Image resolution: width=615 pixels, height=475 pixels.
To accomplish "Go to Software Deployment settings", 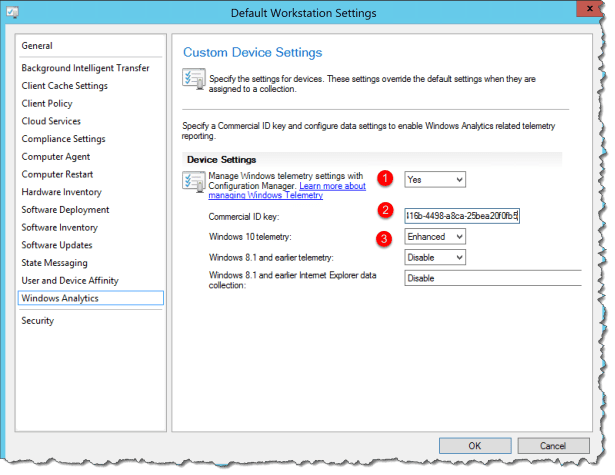I will [66, 210].
